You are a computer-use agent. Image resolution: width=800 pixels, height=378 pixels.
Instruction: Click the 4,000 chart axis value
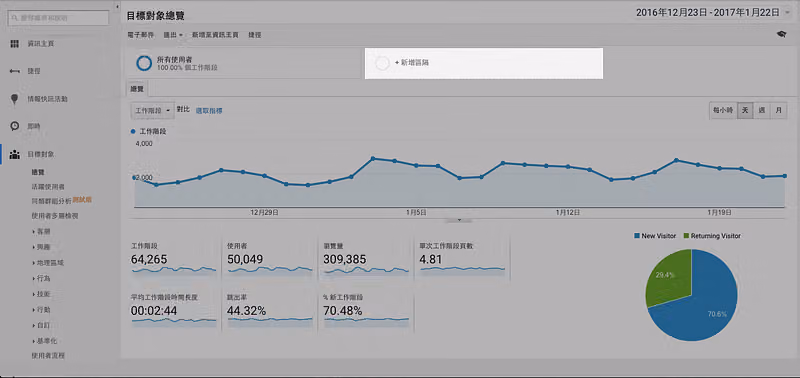[144, 144]
